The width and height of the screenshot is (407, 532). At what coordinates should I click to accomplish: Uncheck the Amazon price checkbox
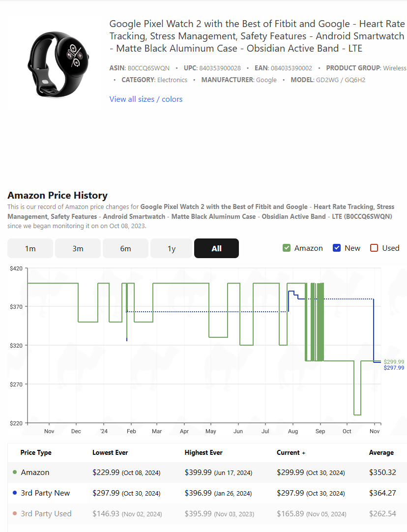[x=287, y=248]
